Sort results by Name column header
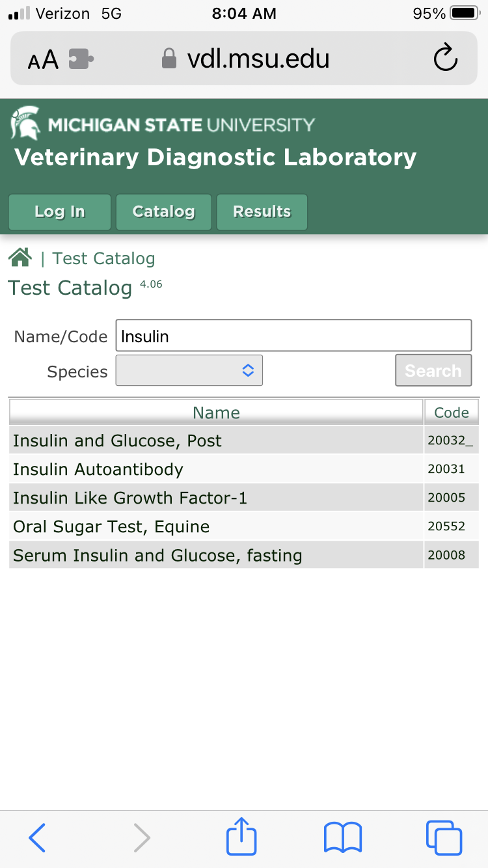 [216, 413]
